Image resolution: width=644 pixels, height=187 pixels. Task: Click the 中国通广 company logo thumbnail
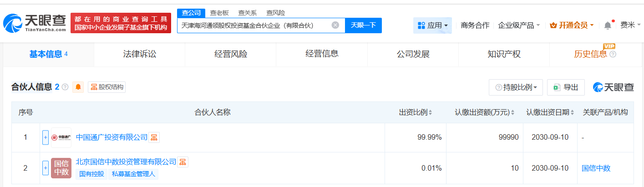coord(61,137)
